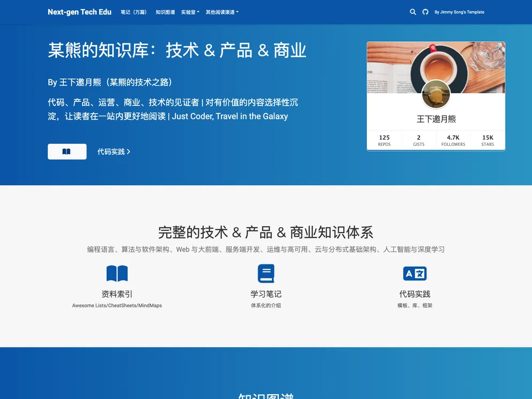This screenshot has height=399, width=532.
Task: Open the 笔记（万篇） menu item
Action: click(x=133, y=12)
